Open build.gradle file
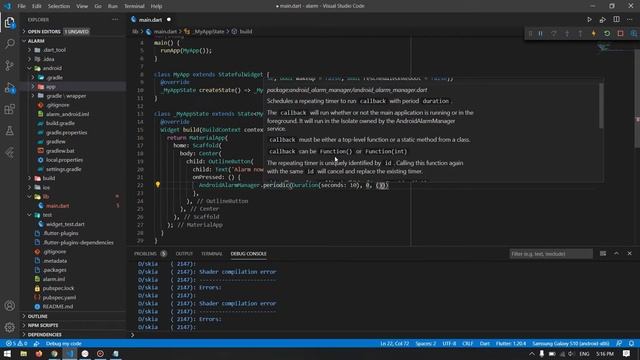The image size is (640, 360). tap(60, 123)
